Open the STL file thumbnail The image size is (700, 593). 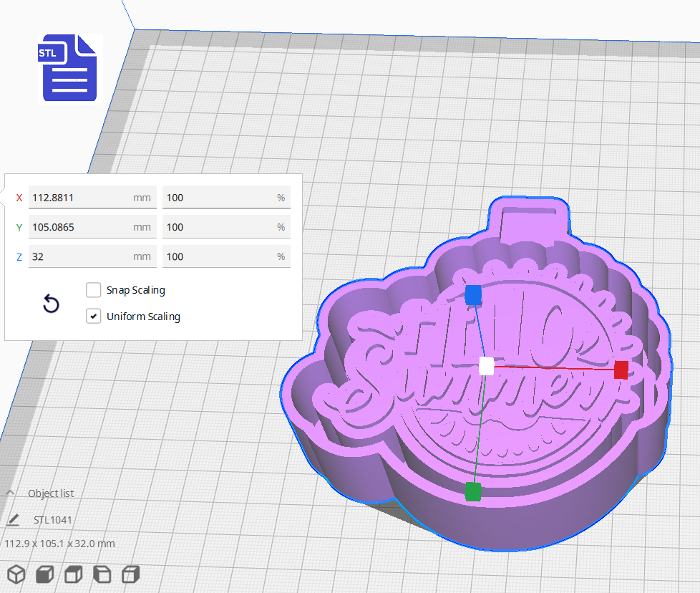click(68, 69)
